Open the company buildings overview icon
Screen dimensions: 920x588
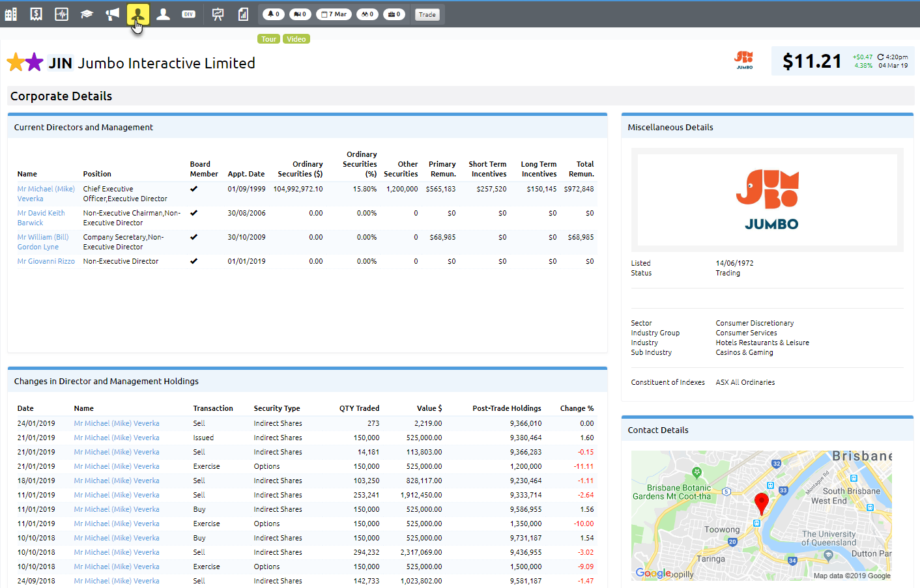click(11, 14)
